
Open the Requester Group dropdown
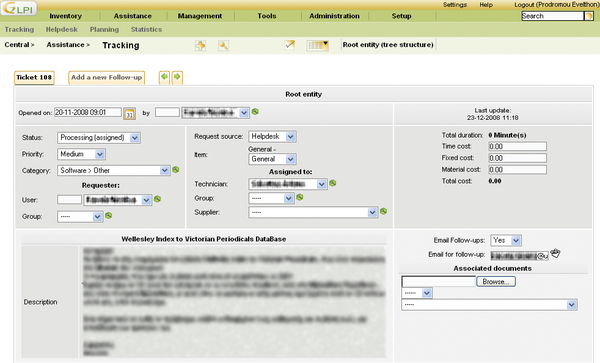click(x=80, y=217)
